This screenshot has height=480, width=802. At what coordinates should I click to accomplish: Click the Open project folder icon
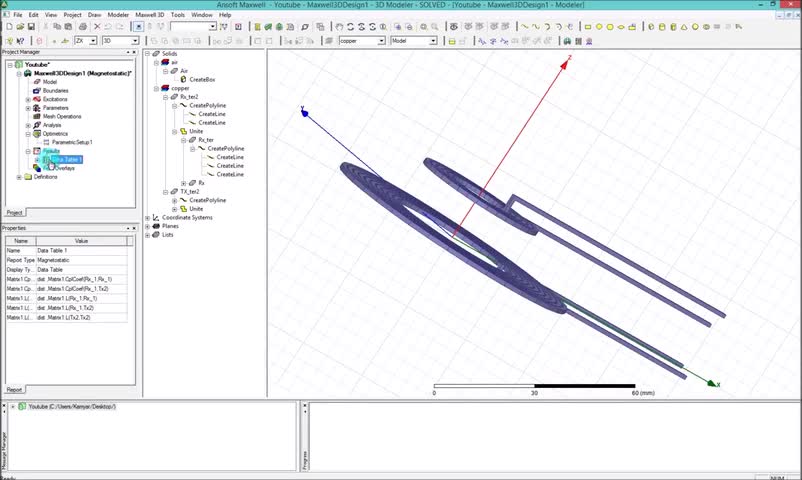pos(20,27)
